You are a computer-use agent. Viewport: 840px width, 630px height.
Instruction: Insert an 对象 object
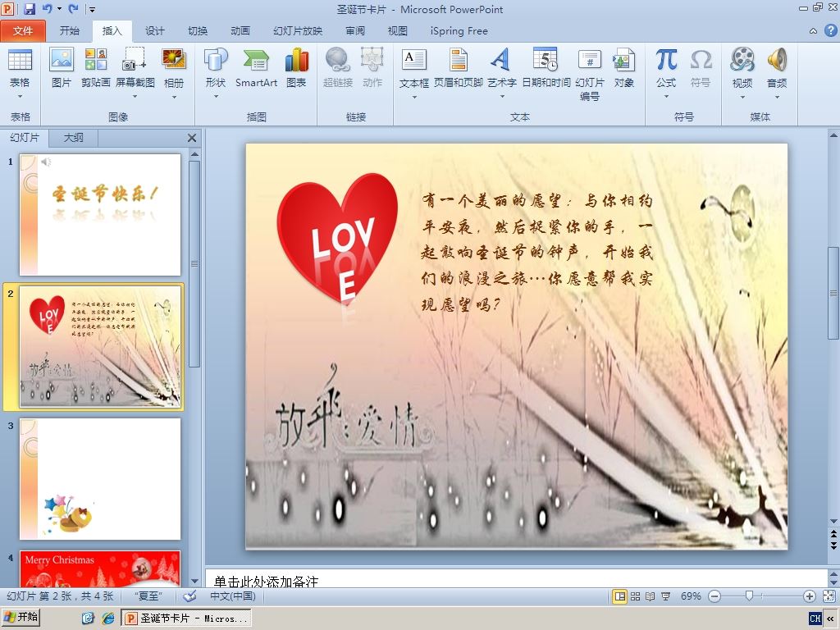tap(623, 67)
